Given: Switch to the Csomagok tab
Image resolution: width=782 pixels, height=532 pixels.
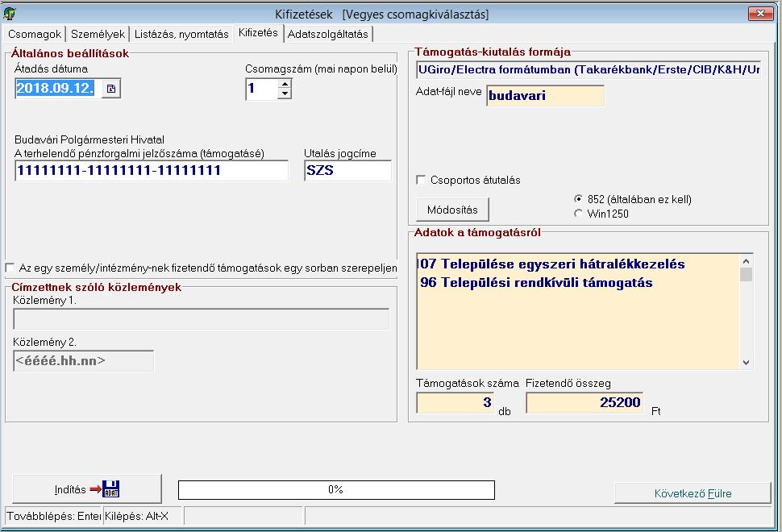Looking at the screenshot, I should coord(35,34).
